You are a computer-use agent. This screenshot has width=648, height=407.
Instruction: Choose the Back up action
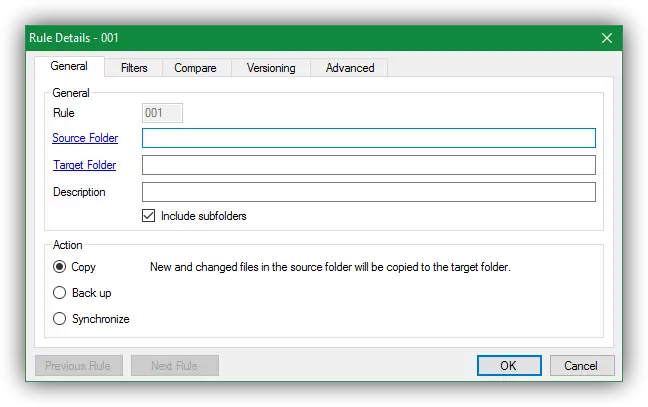60,293
